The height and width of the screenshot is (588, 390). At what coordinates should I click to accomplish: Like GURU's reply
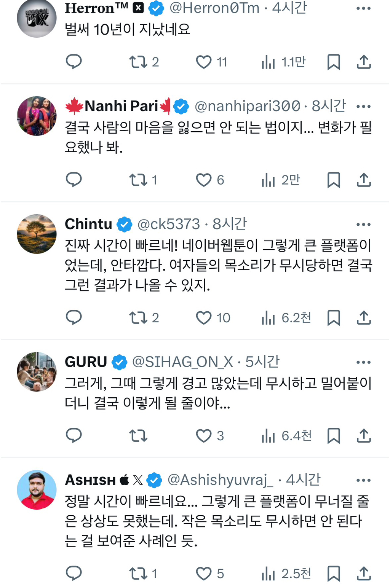(x=204, y=436)
